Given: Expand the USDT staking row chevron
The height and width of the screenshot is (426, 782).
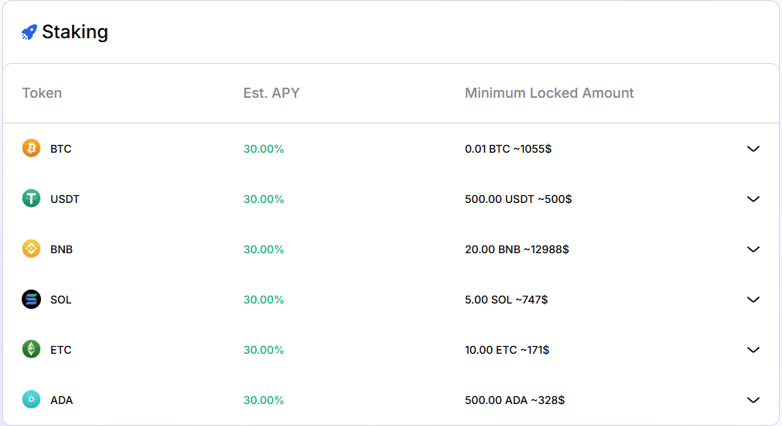Looking at the screenshot, I should tap(753, 199).
